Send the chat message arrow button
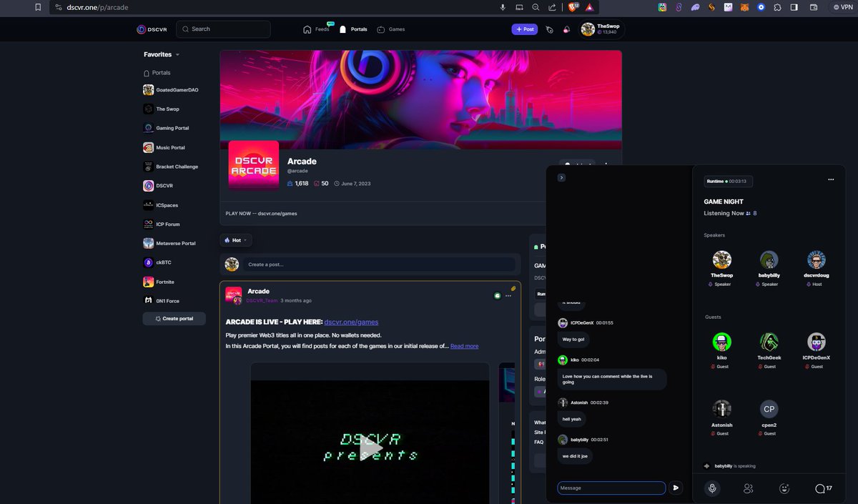The width and height of the screenshot is (858, 504). coord(676,488)
